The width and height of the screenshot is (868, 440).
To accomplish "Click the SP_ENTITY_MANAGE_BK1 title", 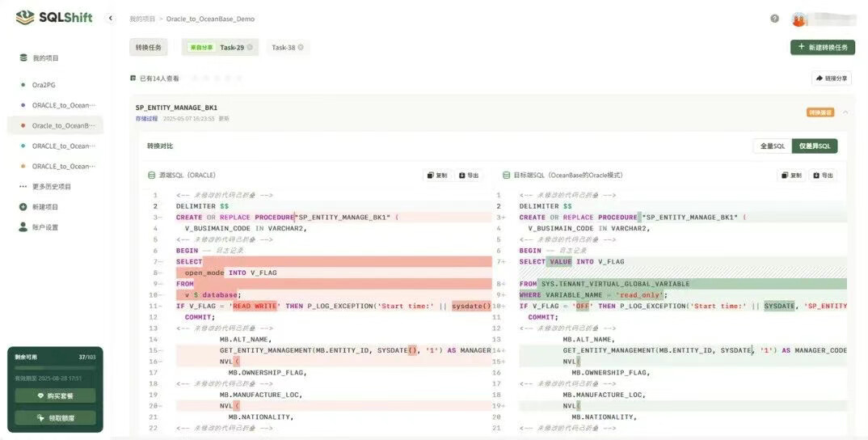I will coord(176,108).
